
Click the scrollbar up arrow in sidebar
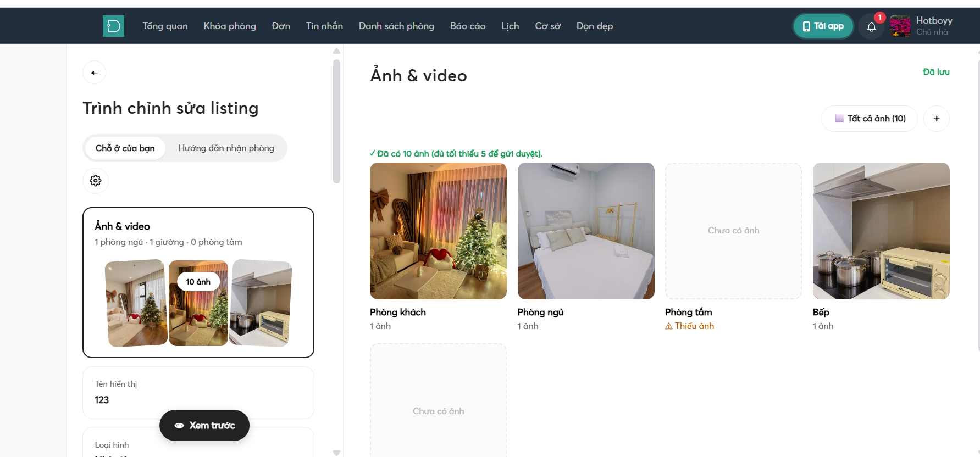pos(337,51)
